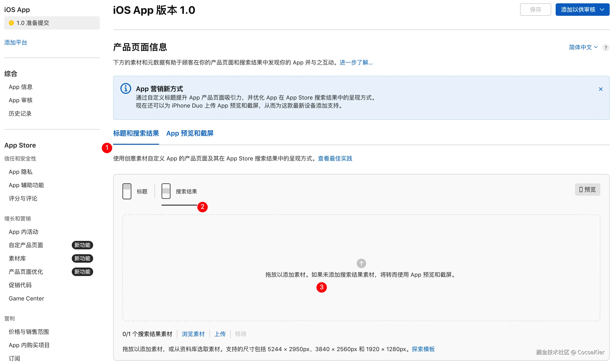The width and height of the screenshot is (613, 364).
Task: Click the upload arrow icon in drop zone
Action: tap(361, 263)
